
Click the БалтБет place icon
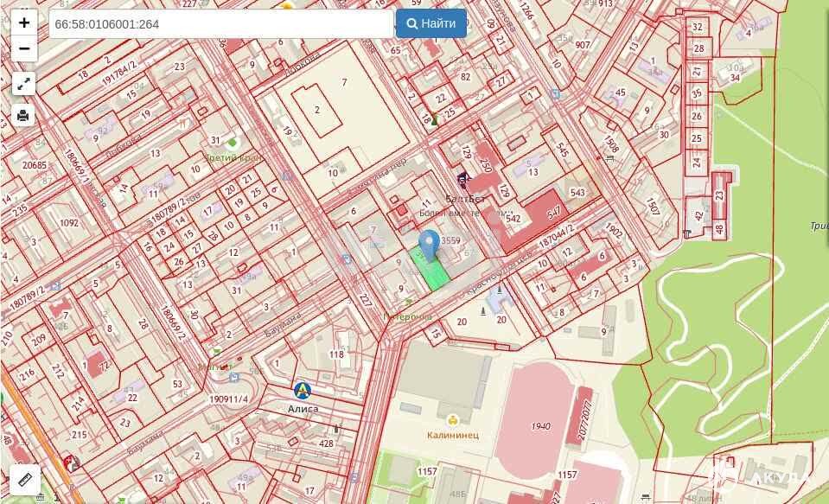[462, 181]
